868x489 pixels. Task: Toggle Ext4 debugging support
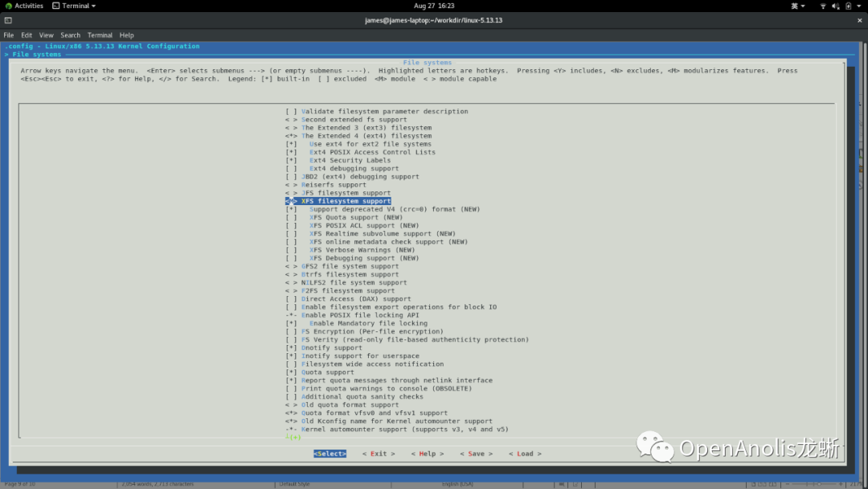(x=342, y=168)
